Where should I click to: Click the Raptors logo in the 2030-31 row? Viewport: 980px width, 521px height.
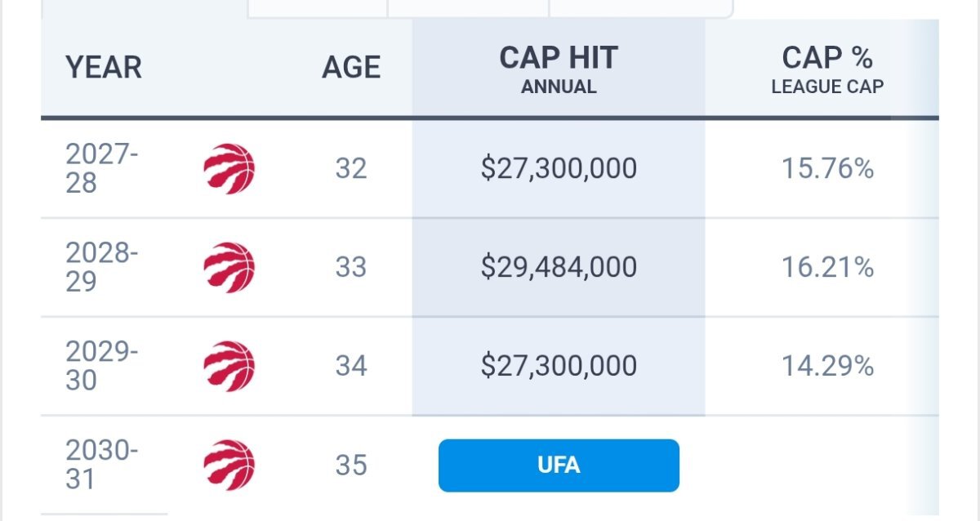(x=229, y=465)
